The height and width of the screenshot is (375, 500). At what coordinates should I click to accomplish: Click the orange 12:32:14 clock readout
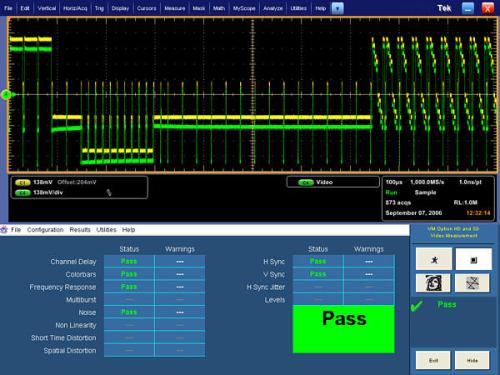(478, 213)
